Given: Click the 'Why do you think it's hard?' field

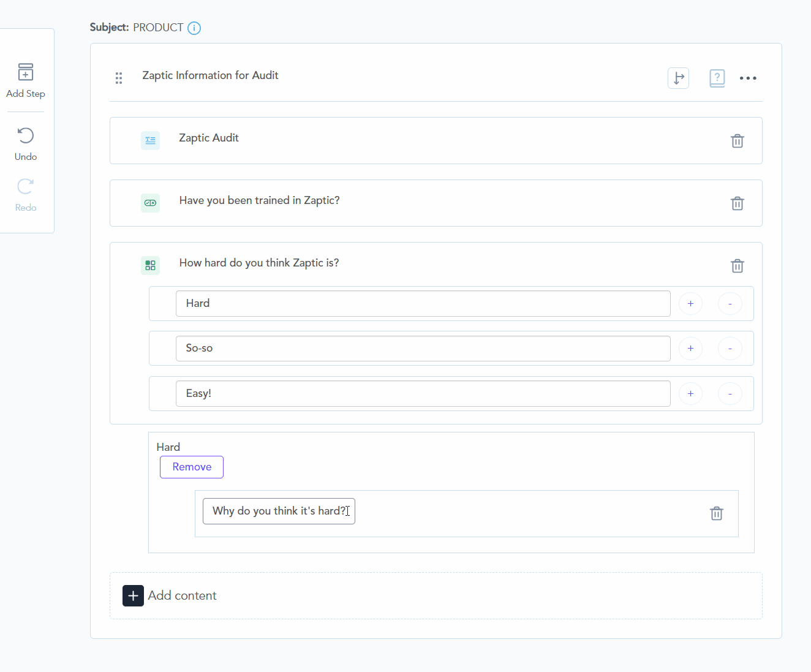Looking at the screenshot, I should coord(279,512).
